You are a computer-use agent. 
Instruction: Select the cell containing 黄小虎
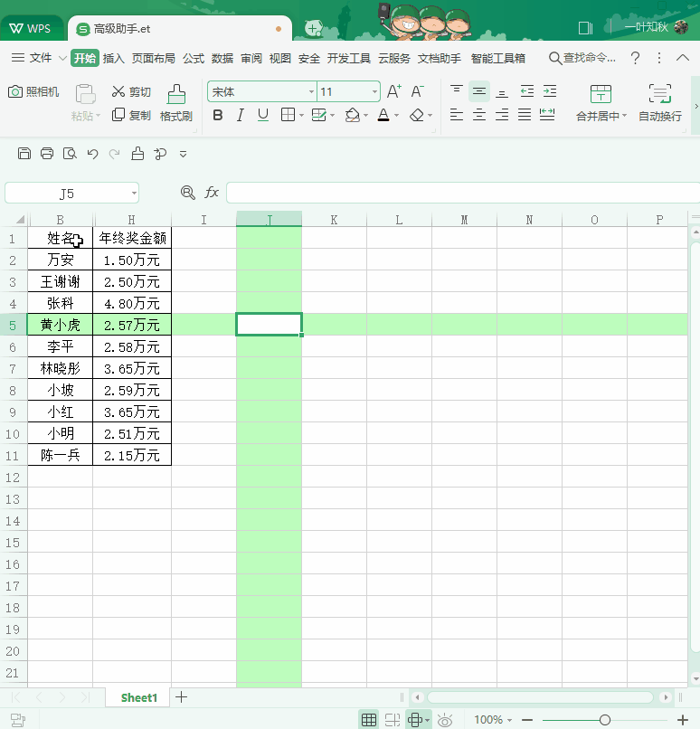click(61, 325)
